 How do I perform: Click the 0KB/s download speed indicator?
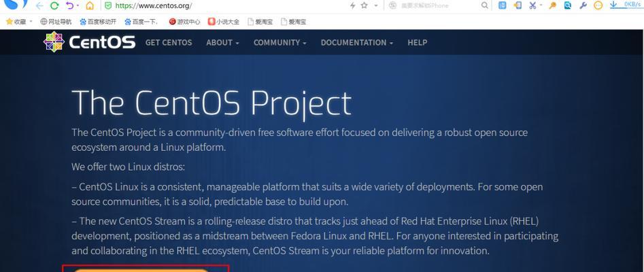point(632,4)
